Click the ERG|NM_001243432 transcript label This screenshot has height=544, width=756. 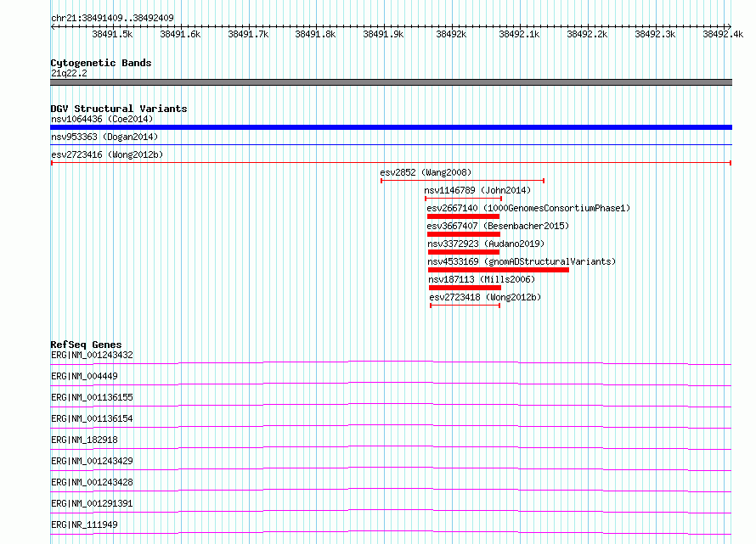coord(92,355)
